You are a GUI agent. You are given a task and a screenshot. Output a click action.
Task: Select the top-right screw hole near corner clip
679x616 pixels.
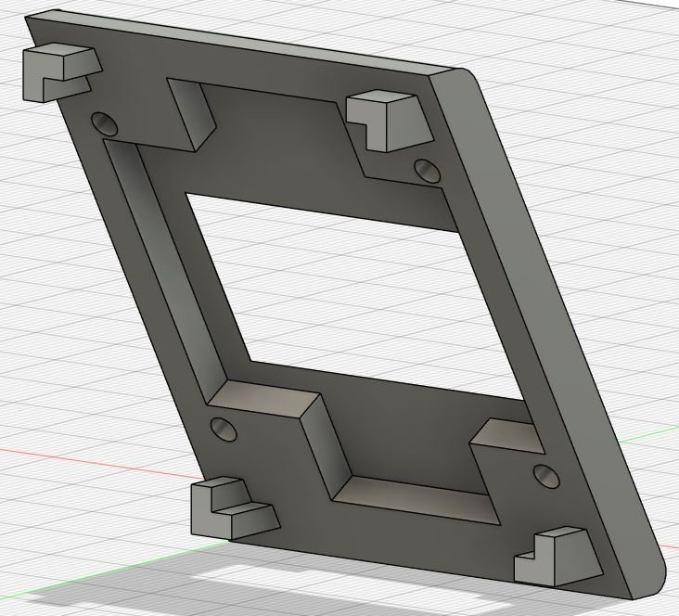pos(428,171)
